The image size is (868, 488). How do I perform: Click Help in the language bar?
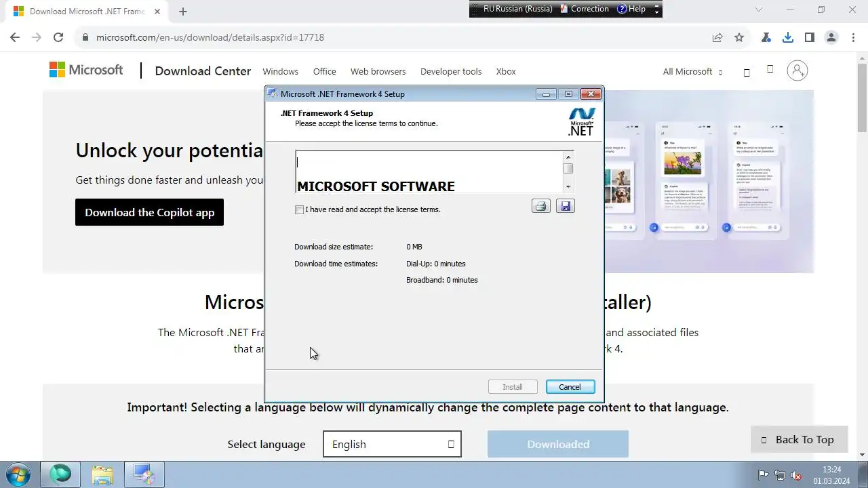pos(631,9)
